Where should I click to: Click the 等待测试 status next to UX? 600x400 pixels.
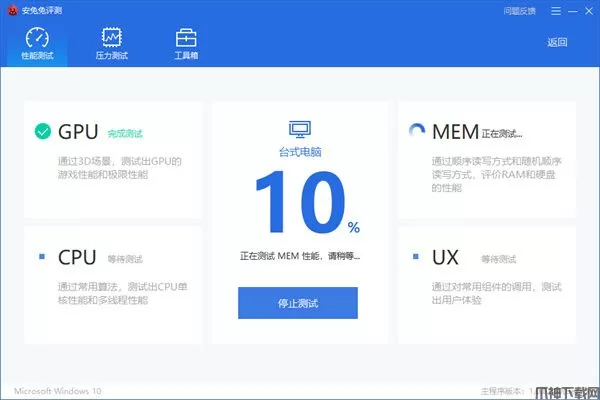click(499, 259)
